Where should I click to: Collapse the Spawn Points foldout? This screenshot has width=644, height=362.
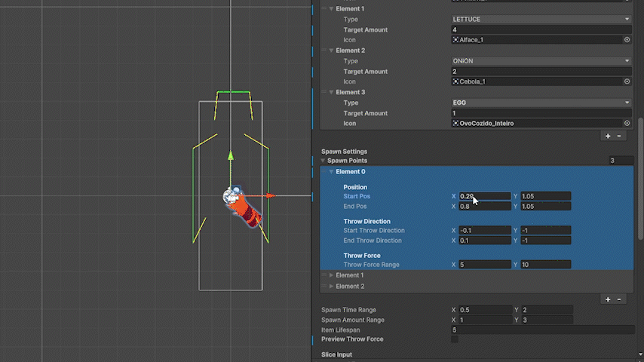tap(324, 161)
